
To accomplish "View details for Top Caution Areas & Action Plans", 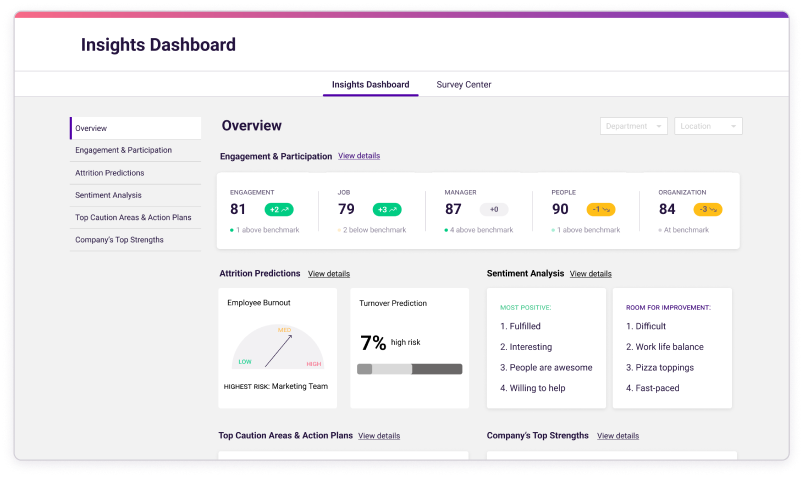I will [x=379, y=435].
